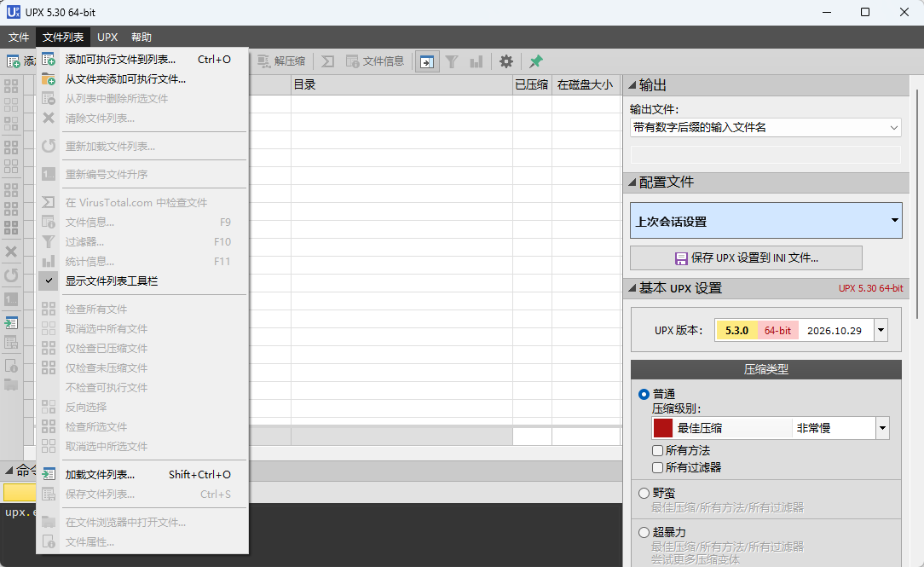Select the 野蛮 compression radio button
Screen dimensions: 924x567
coord(644,493)
